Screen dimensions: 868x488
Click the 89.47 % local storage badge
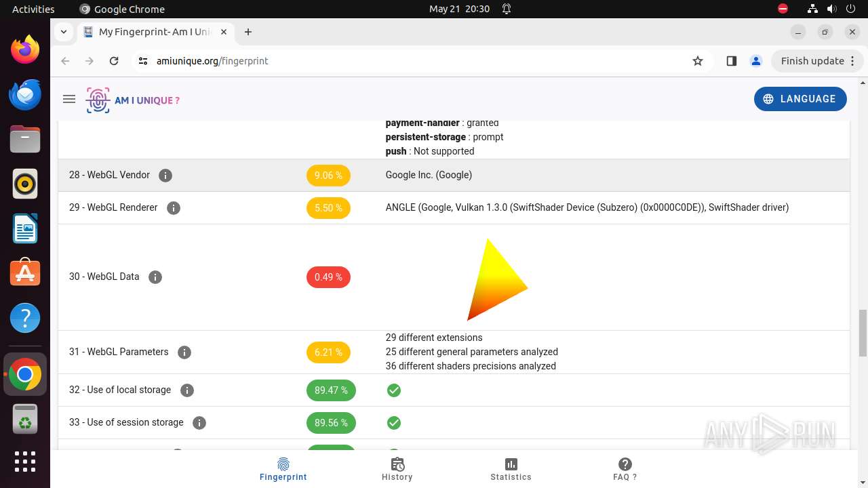point(331,390)
